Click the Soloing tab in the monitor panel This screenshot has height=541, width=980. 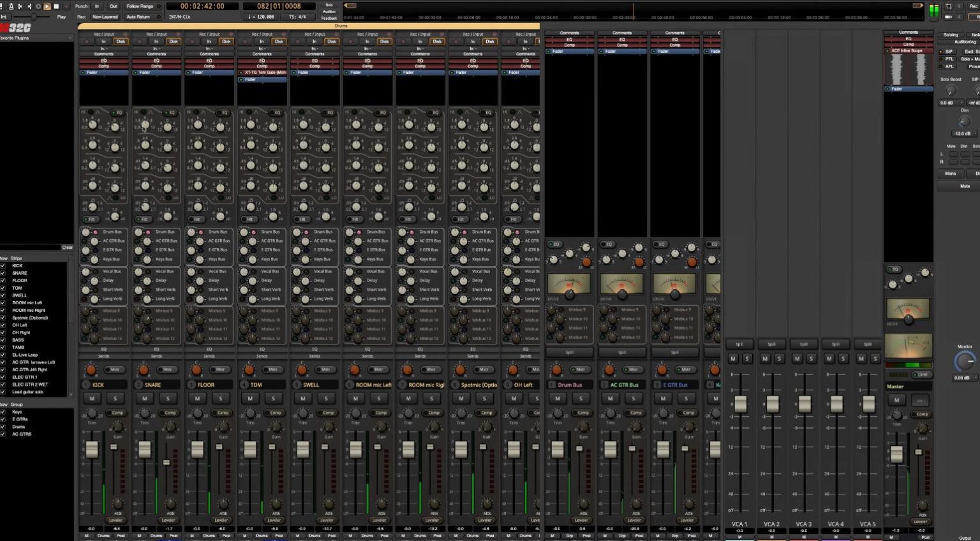[951, 35]
